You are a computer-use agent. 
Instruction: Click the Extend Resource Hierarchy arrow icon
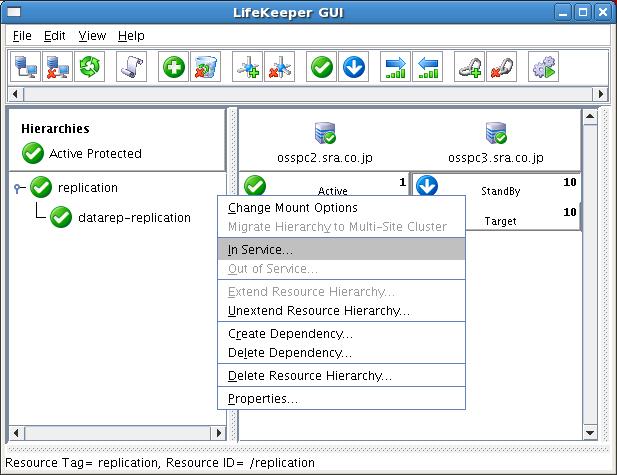coord(395,67)
